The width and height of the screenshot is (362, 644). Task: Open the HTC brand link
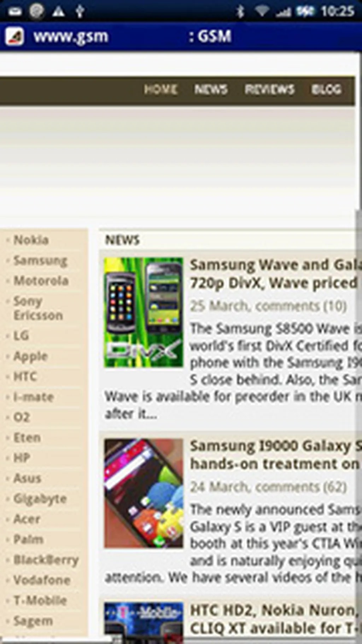click(x=25, y=376)
